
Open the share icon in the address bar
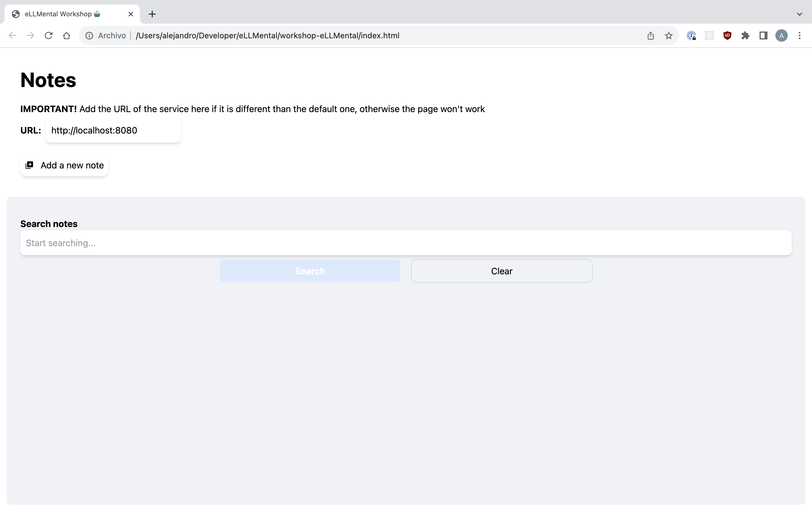tap(650, 35)
